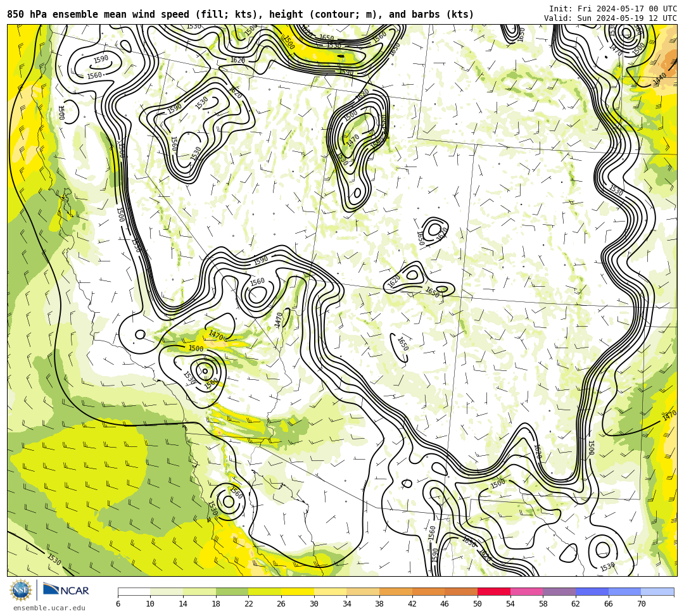Click colorbar tick label 34
684x616 pixels.
[x=347, y=604]
